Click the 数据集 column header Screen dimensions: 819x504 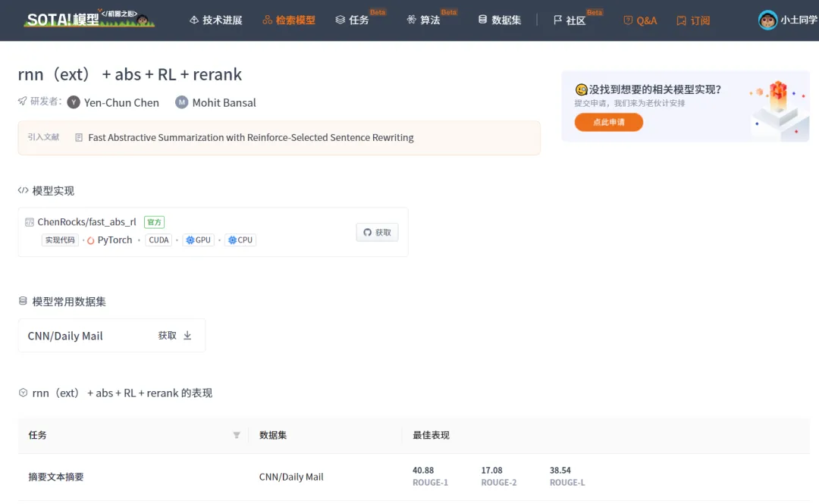pyautogui.click(x=273, y=435)
